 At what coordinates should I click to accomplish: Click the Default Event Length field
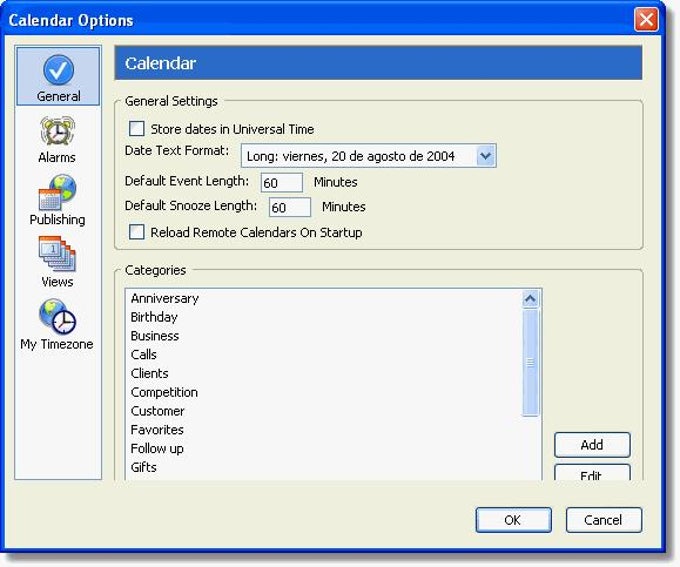281,182
